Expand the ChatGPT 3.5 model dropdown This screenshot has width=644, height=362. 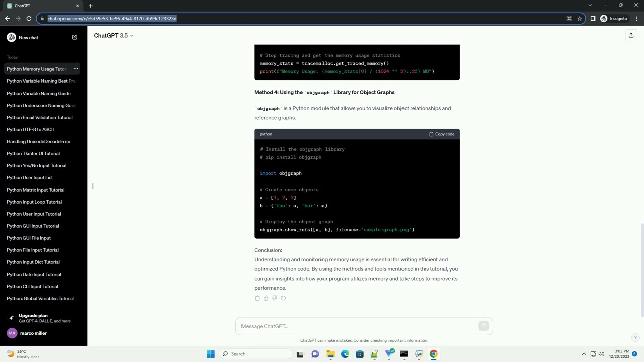click(114, 36)
